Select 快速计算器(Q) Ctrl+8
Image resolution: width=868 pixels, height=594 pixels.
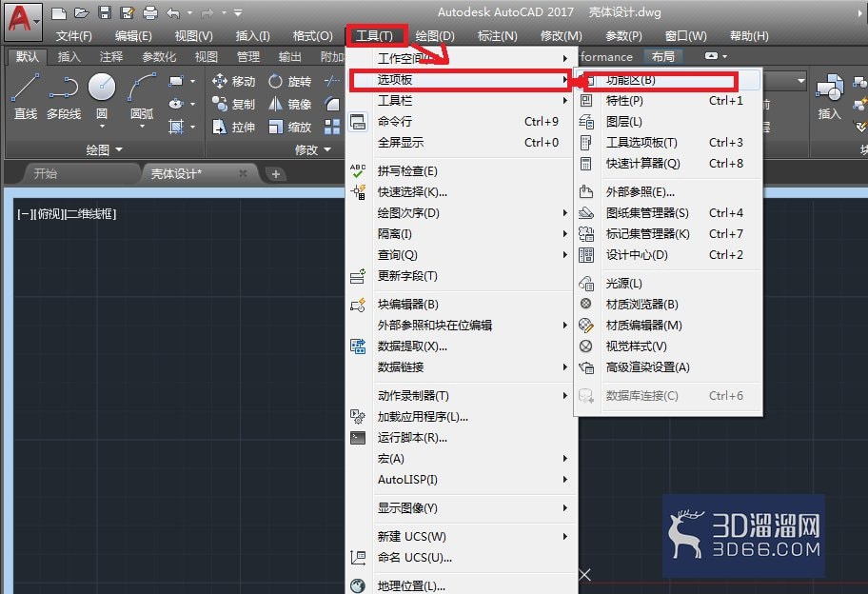pos(668,164)
